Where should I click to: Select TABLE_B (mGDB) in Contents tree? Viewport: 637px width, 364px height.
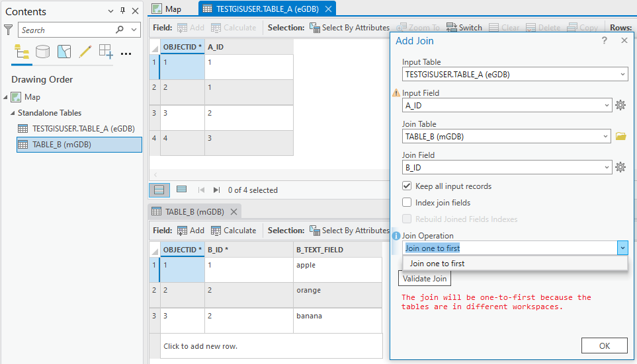pos(79,145)
